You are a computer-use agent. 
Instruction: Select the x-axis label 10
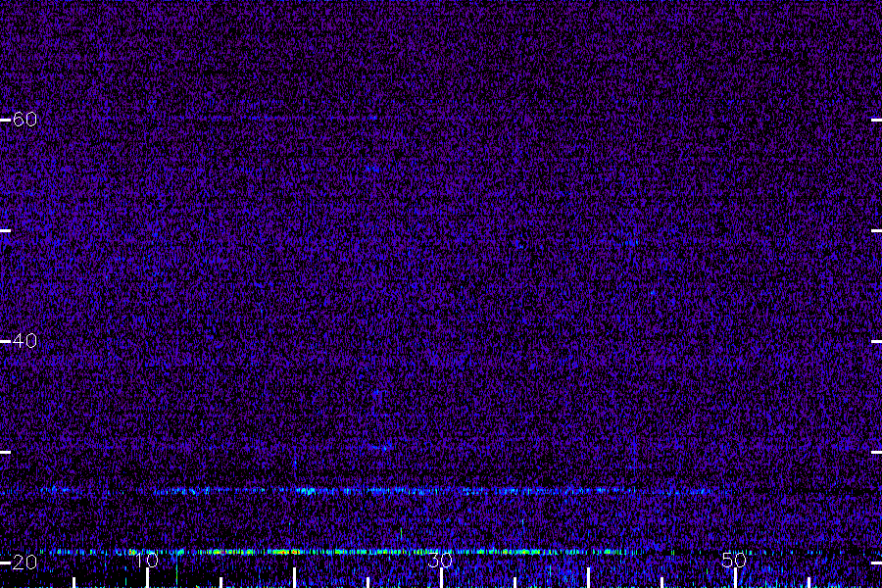[147, 560]
